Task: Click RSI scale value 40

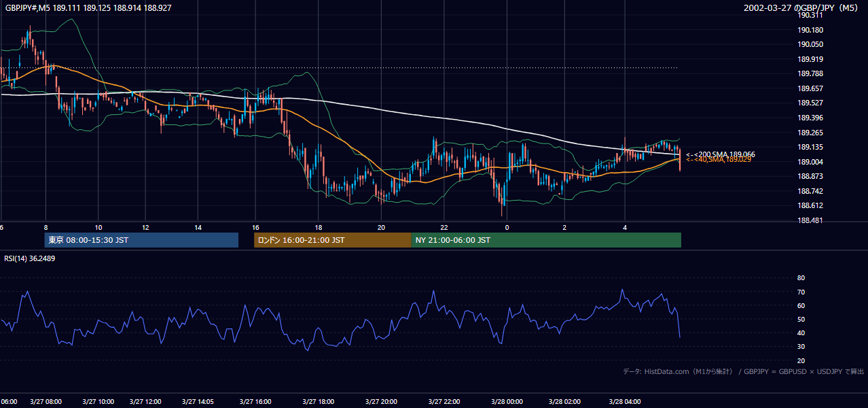Action: tap(801, 333)
